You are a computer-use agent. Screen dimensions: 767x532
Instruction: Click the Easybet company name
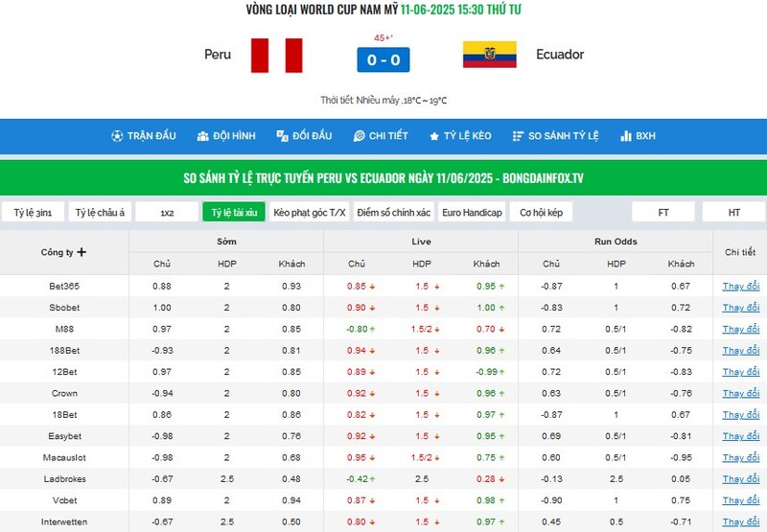(x=64, y=436)
